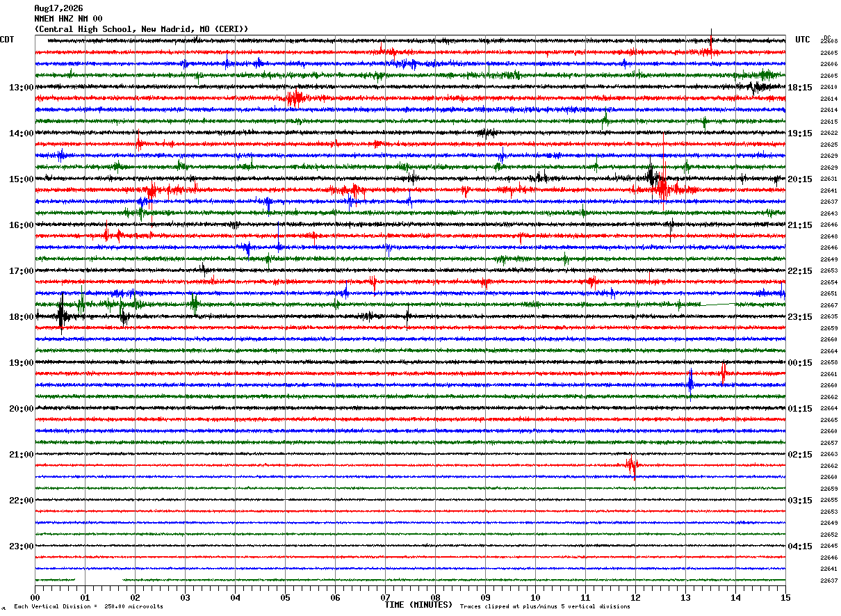Click the gap in the last green trace
This screenshot has height=616, width=841.
click(x=99, y=579)
